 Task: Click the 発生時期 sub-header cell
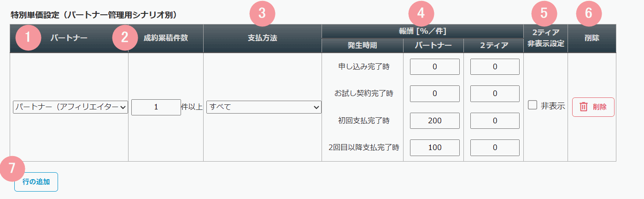coord(362,46)
